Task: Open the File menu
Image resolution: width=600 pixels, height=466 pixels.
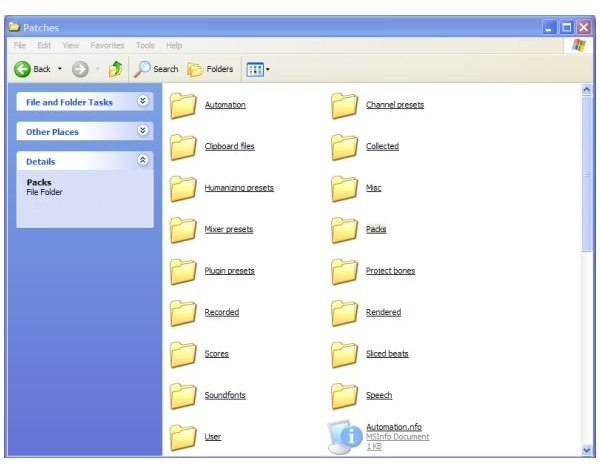Action: pos(17,46)
